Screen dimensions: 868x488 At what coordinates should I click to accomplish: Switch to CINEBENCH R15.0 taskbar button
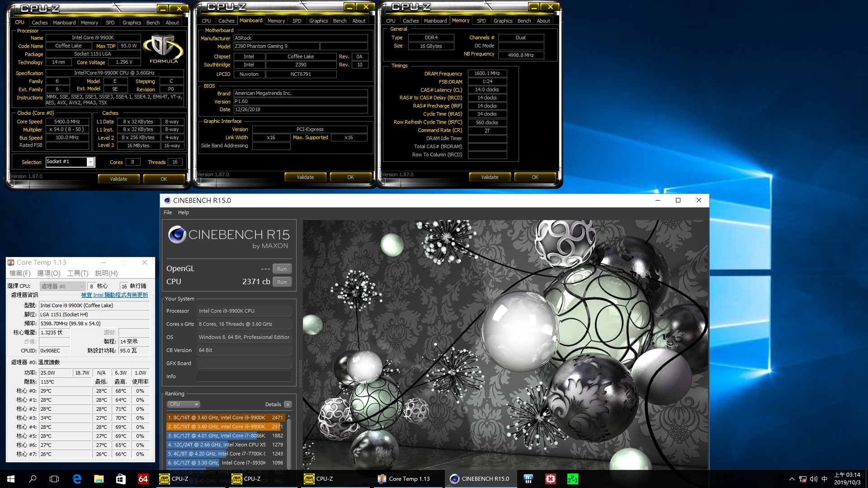click(x=480, y=479)
